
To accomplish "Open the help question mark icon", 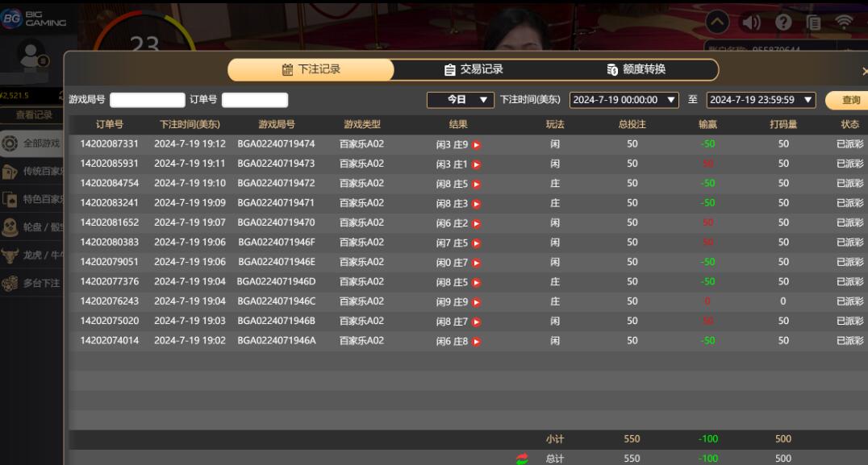I will click(x=783, y=23).
